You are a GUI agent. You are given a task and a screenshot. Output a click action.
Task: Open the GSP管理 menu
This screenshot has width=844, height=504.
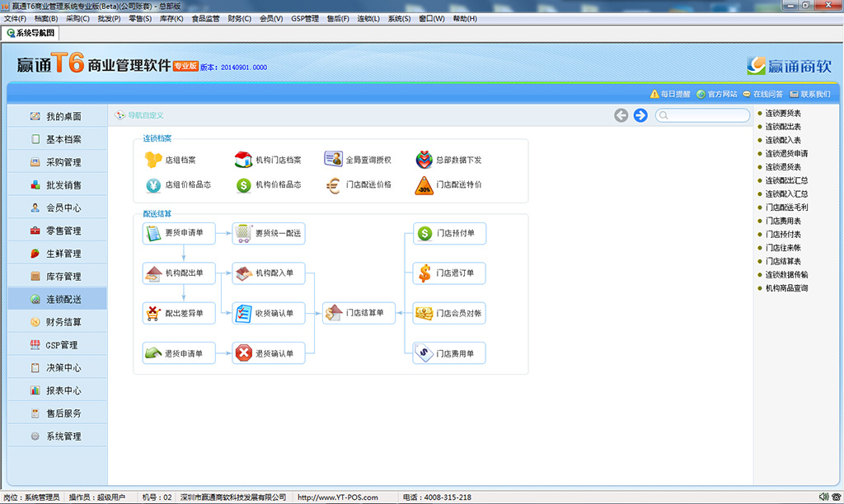tap(304, 18)
